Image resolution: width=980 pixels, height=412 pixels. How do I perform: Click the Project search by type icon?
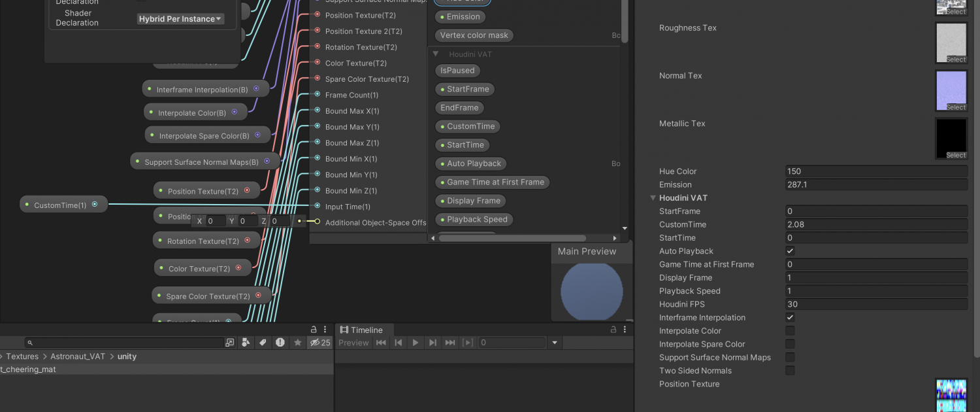pyautogui.click(x=246, y=343)
